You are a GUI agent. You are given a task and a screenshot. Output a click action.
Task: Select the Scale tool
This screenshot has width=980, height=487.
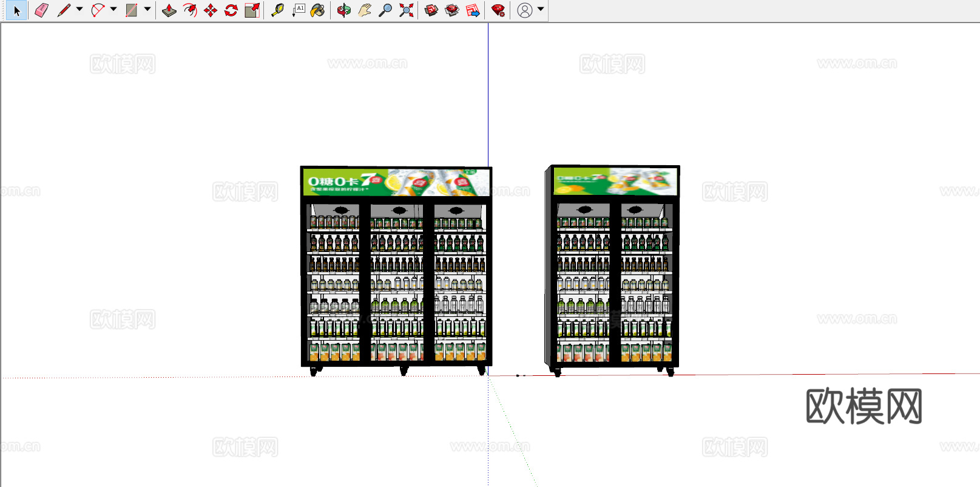252,10
